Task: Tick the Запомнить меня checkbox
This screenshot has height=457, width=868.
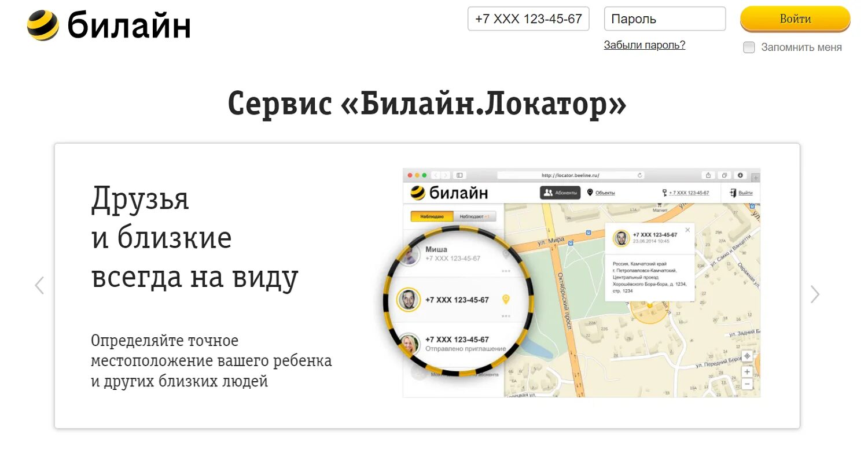Action: pos(749,47)
